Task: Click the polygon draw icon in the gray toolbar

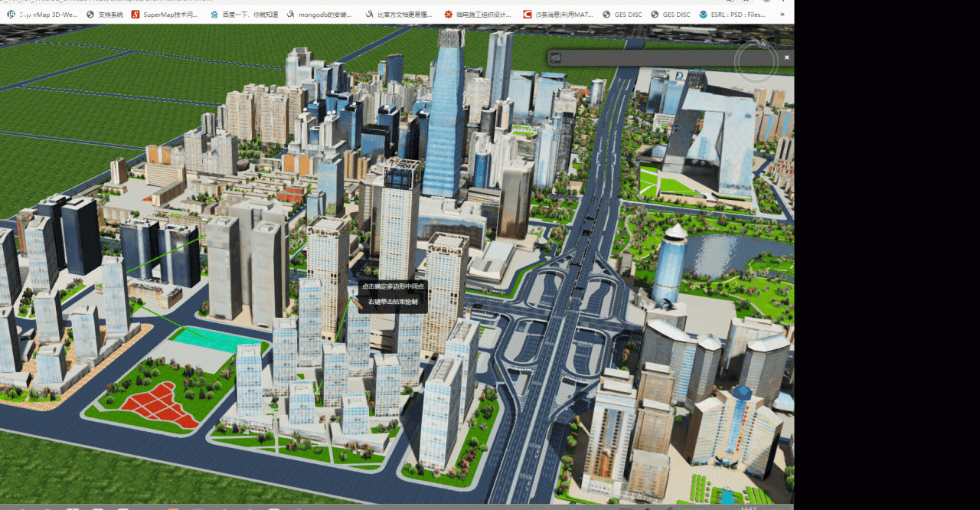Action: point(556,57)
